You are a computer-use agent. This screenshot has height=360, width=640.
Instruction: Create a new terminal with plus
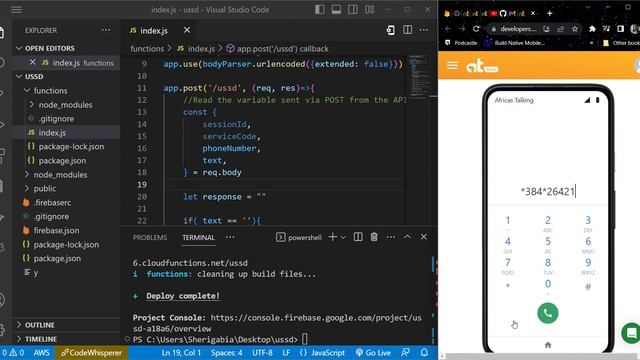(333, 237)
